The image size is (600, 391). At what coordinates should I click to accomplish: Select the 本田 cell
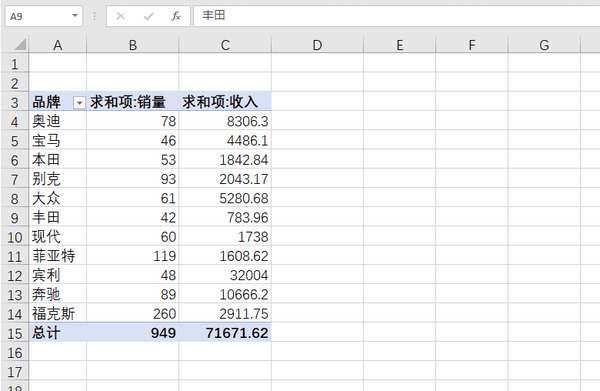coord(58,160)
